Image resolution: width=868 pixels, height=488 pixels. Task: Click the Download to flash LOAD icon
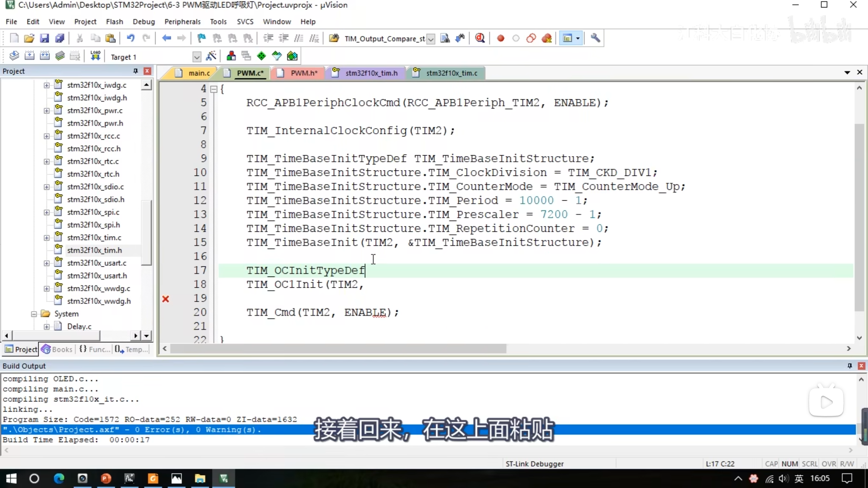95,56
